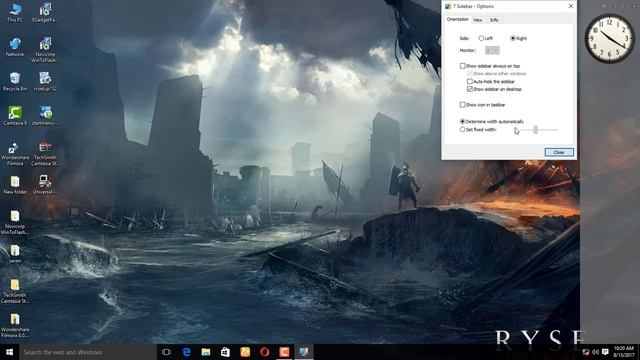Open This PC desktop icon
This screenshot has height=360, width=640.
coord(15,12)
